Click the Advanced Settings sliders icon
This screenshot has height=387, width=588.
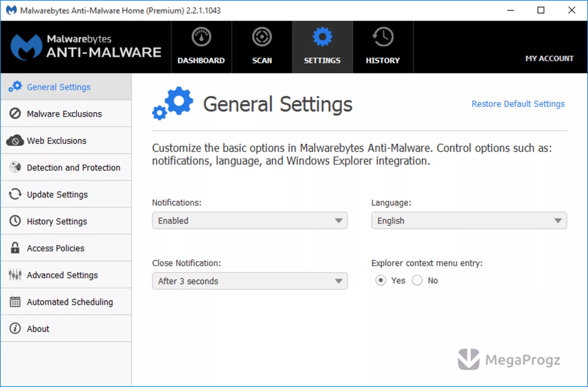pyautogui.click(x=15, y=275)
